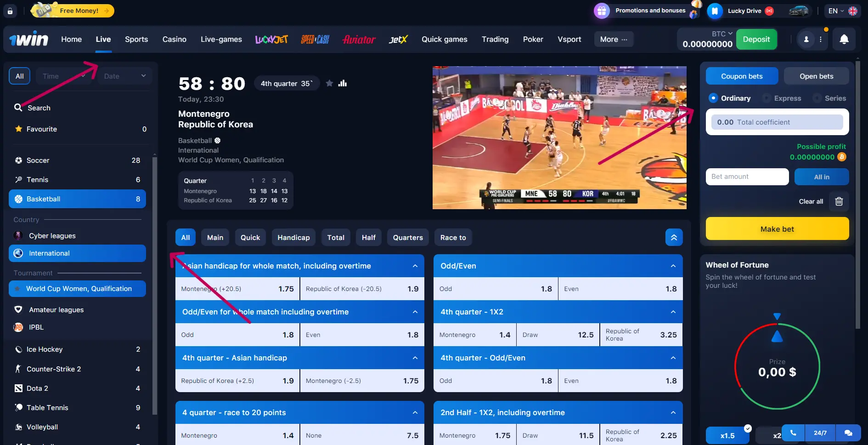Collapse 2nd Half - 1X2 including overtime
The width and height of the screenshot is (868, 445).
pos(673,412)
